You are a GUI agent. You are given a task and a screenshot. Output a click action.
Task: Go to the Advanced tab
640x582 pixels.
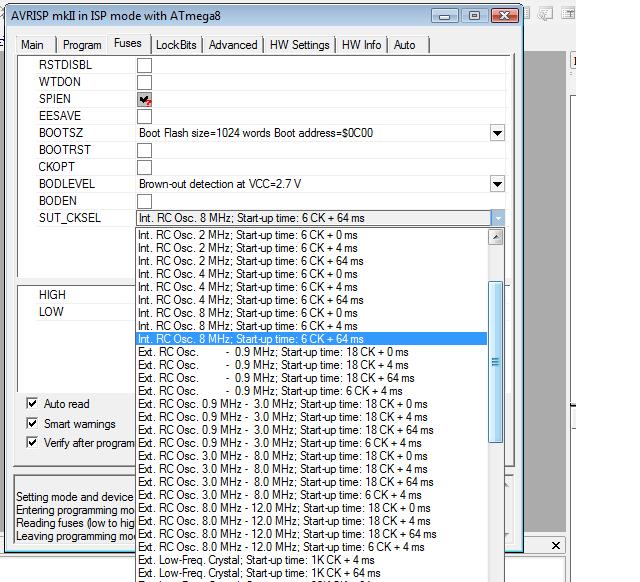(x=233, y=44)
